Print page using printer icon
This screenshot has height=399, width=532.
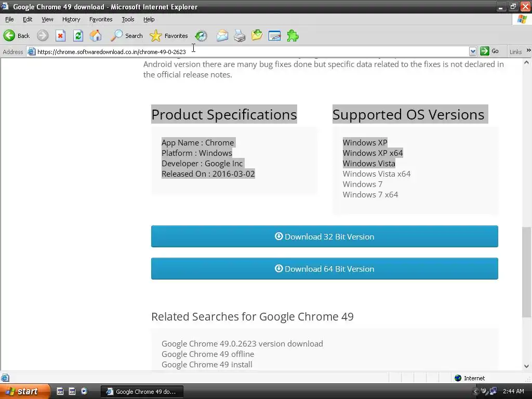(x=240, y=36)
